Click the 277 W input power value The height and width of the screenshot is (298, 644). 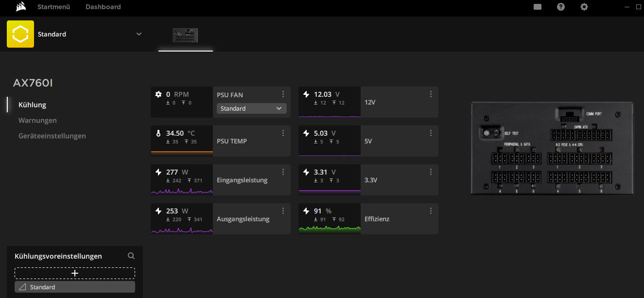point(172,172)
